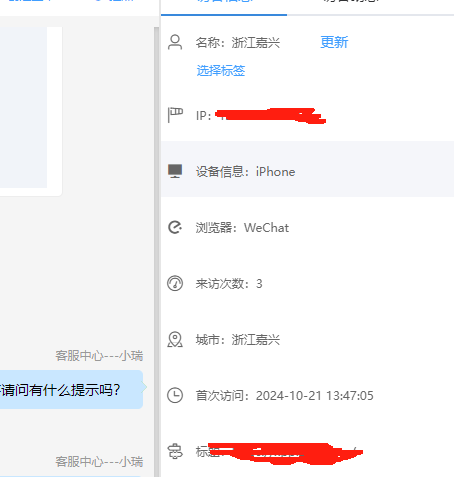The width and height of the screenshot is (454, 477).
Task: Open the 选择标签 tag selector
Action: 221,70
